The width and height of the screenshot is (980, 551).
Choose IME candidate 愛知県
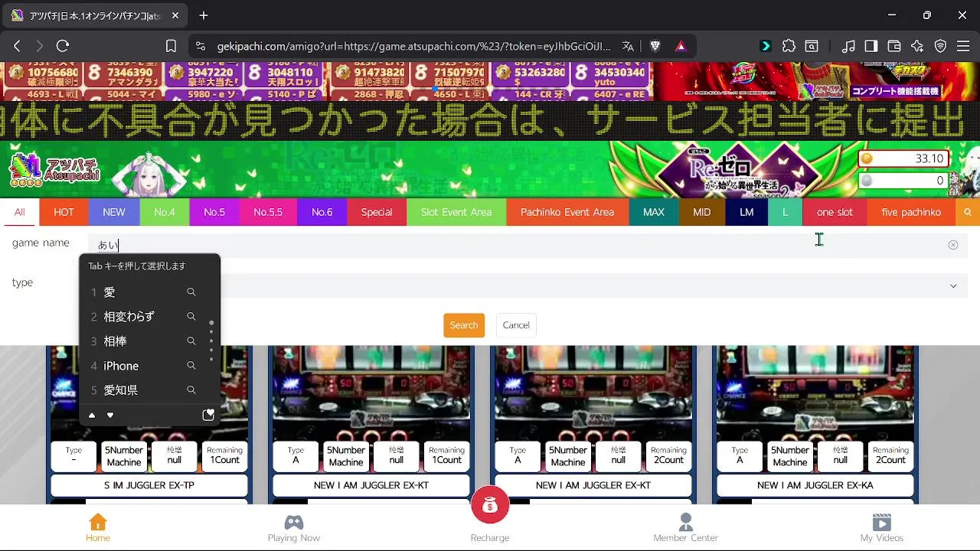tap(121, 390)
